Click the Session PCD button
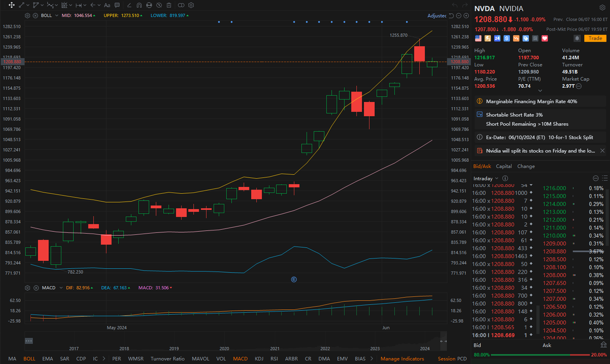 tap(452, 358)
